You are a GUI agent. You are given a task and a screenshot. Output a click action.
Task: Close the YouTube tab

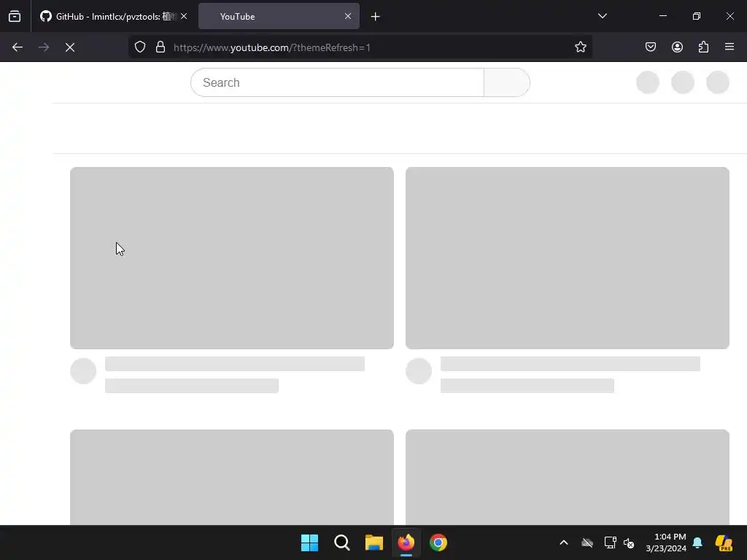tap(348, 16)
